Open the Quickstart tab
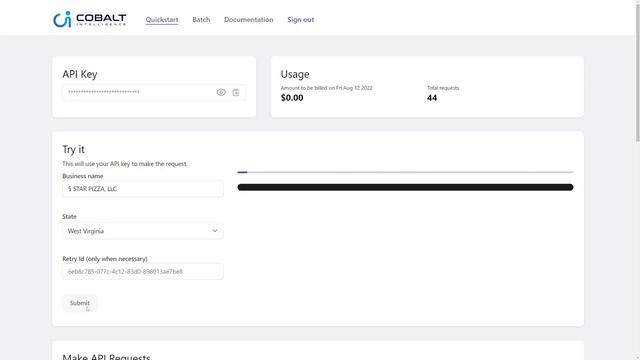Image resolution: width=640 pixels, height=360 pixels. [162, 20]
